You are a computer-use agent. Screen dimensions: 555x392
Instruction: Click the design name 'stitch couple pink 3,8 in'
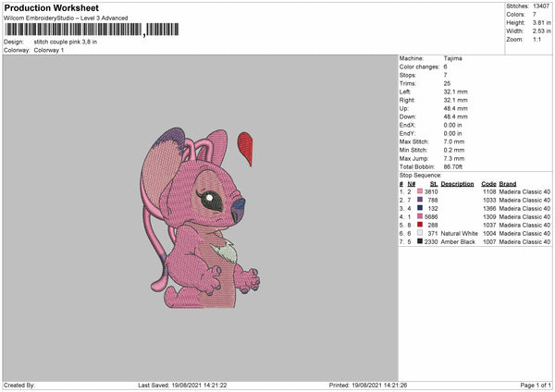tap(66, 42)
